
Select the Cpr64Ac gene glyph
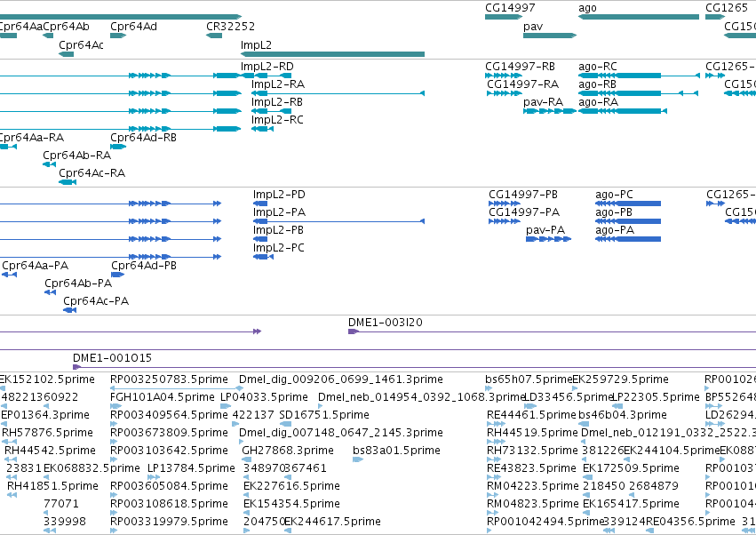pos(66,54)
